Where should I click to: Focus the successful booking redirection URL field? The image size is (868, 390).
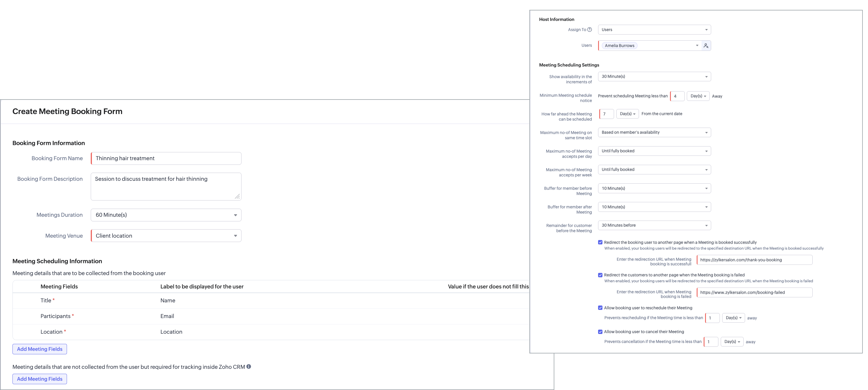[754, 260]
